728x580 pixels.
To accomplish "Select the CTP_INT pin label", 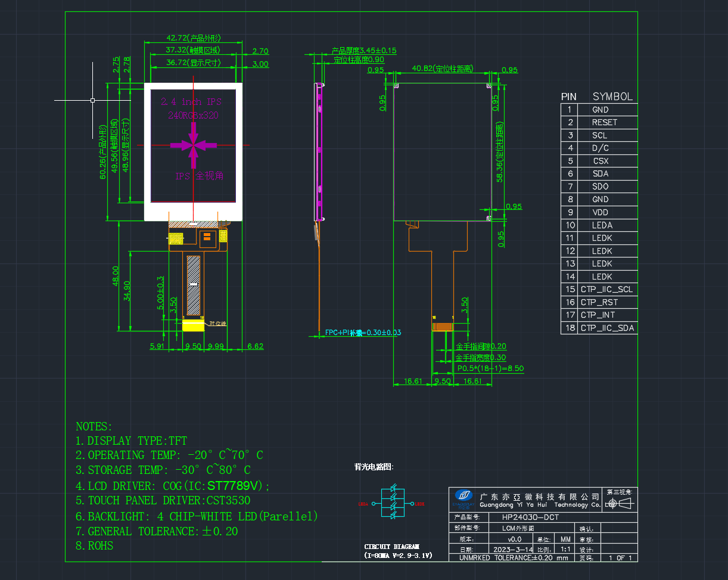I will (598, 315).
